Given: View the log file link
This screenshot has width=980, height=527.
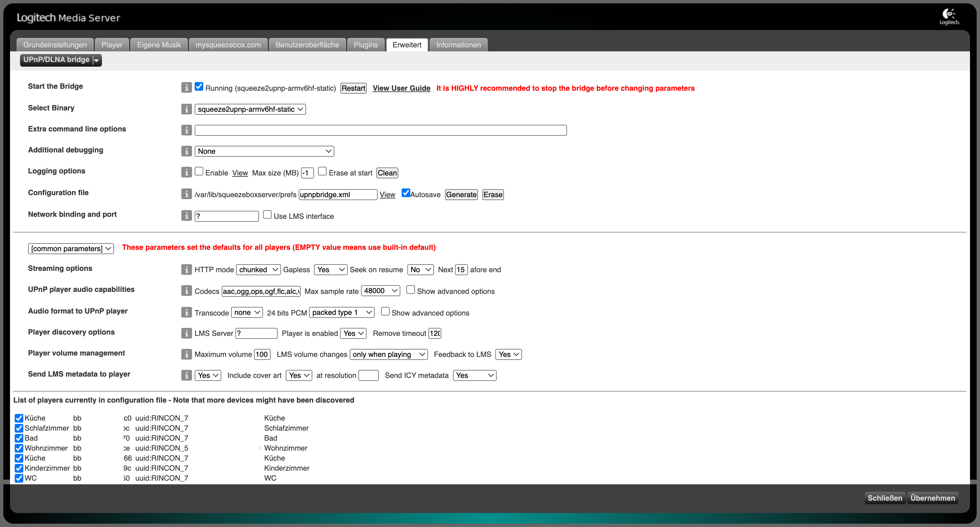Looking at the screenshot, I should tap(240, 173).
